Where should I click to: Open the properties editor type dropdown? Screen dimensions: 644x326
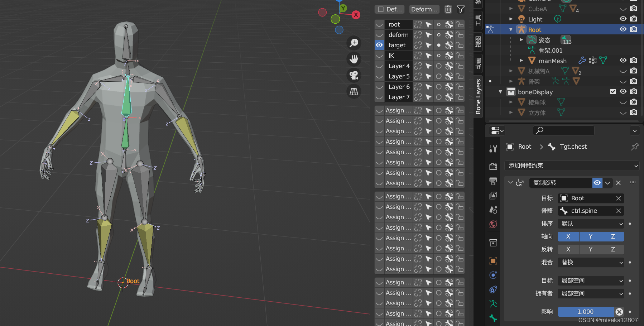click(497, 131)
